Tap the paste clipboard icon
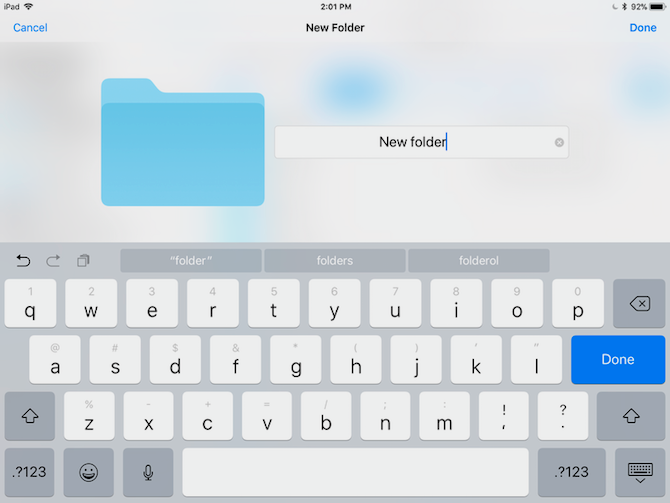670x503 pixels. [83, 261]
